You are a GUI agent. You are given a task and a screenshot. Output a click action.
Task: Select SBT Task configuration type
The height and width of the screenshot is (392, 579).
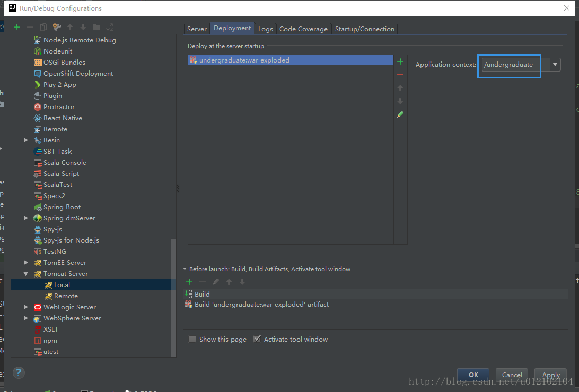pyautogui.click(x=53, y=151)
